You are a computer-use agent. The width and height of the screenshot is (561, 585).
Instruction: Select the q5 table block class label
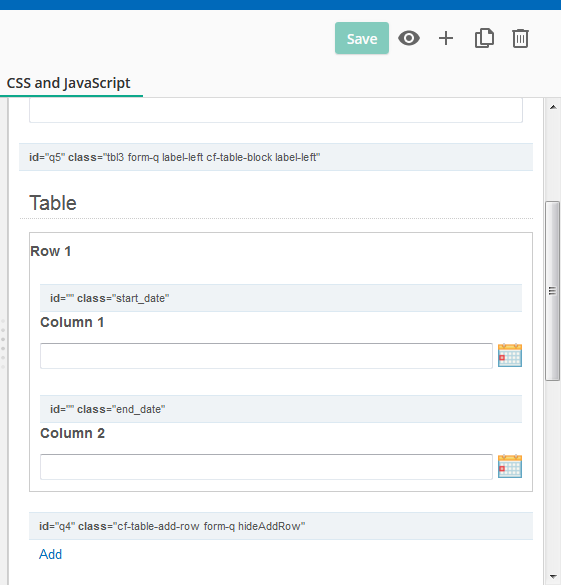pos(276,157)
